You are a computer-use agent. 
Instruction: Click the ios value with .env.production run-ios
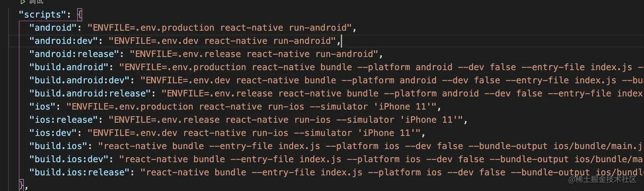(251, 106)
